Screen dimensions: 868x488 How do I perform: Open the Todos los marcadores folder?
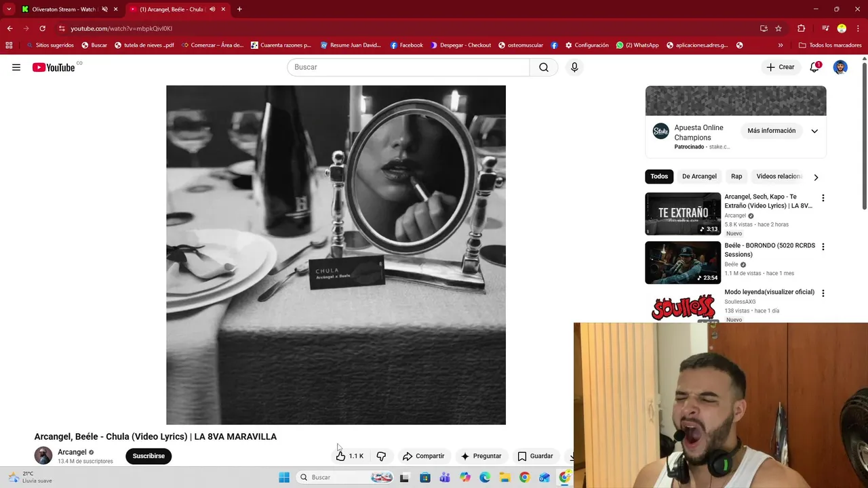click(830, 45)
